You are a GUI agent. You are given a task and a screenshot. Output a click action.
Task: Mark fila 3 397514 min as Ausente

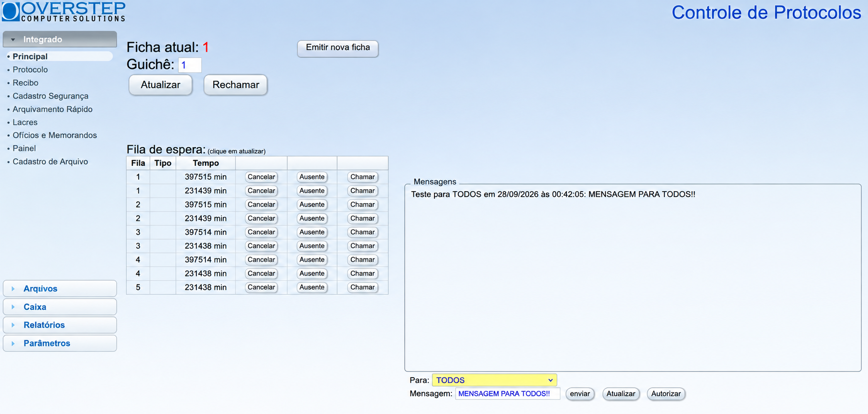tap(312, 232)
